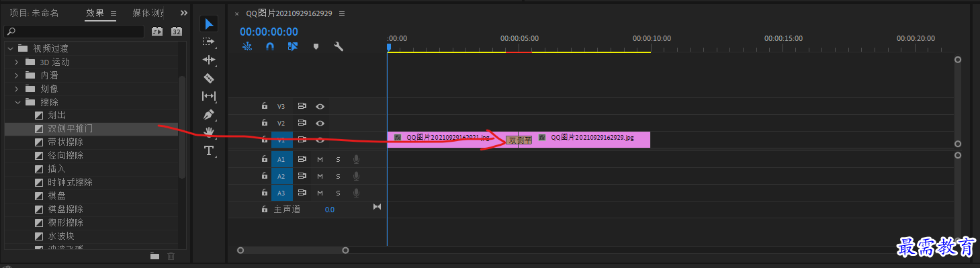Image resolution: width=980 pixels, height=268 pixels.
Task: Toggle lock on master audio track
Action: (x=265, y=210)
